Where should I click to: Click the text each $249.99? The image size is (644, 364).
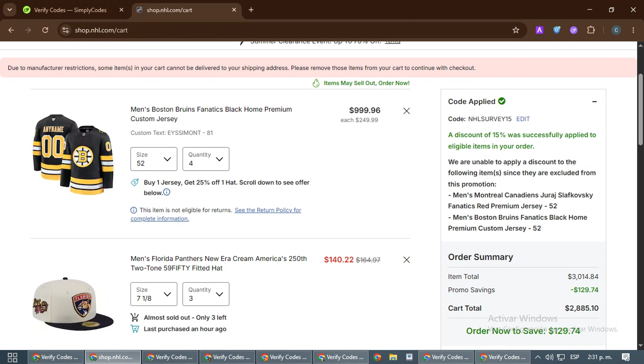pos(359,120)
